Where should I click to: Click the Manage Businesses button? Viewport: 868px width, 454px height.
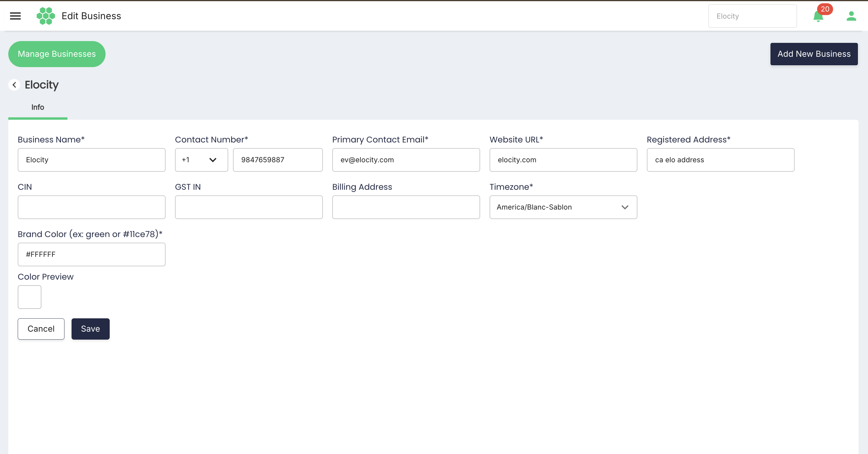[x=56, y=54]
